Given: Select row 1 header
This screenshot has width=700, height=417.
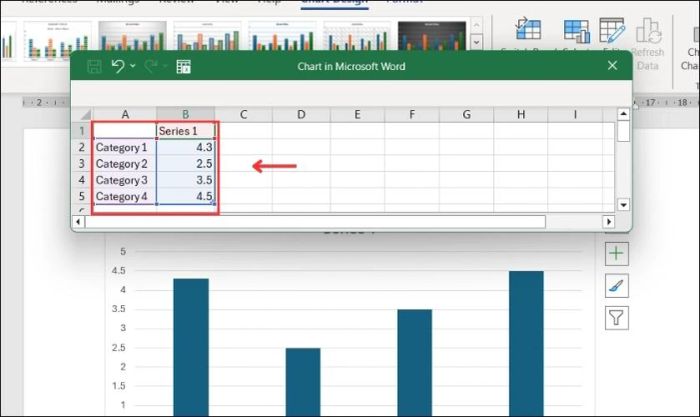Looking at the screenshot, I should 82,131.
